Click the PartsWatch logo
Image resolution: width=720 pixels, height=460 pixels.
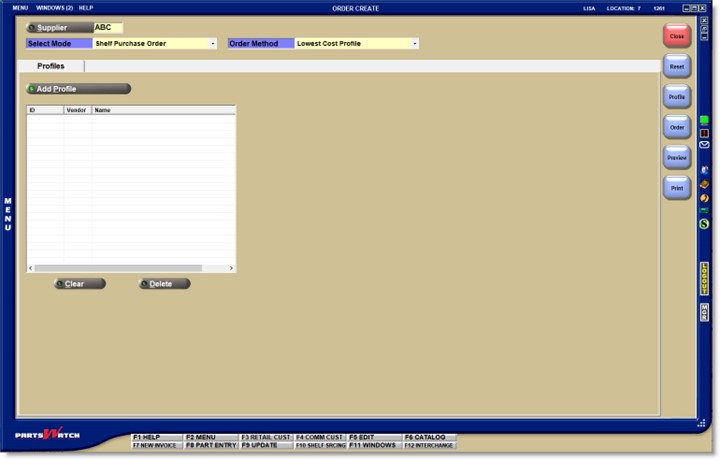(47, 434)
